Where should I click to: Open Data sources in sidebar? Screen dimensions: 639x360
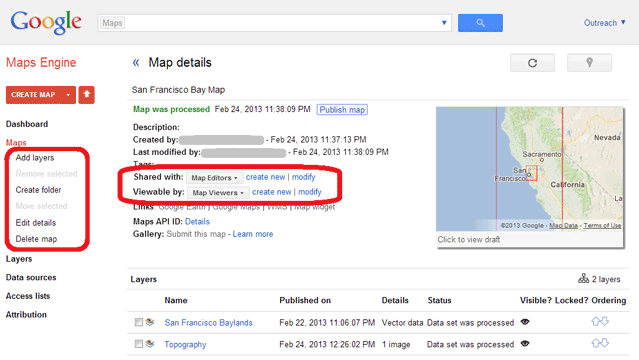[31, 278]
